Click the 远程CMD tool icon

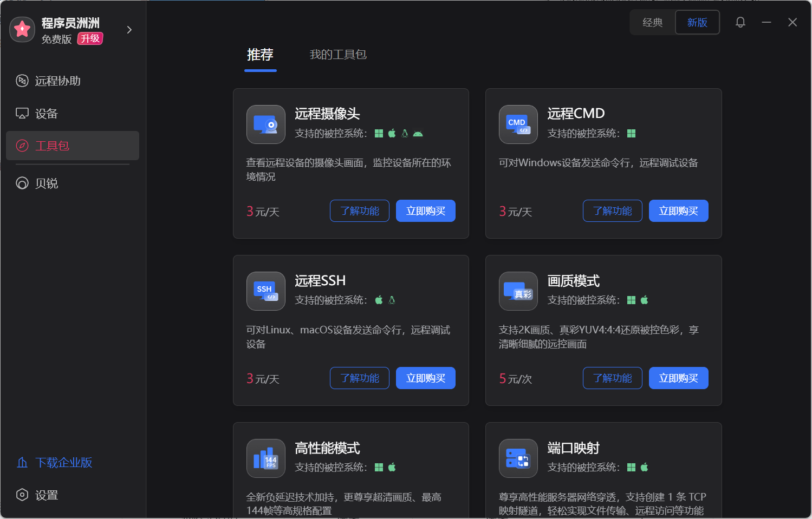pyautogui.click(x=518, y=124)
